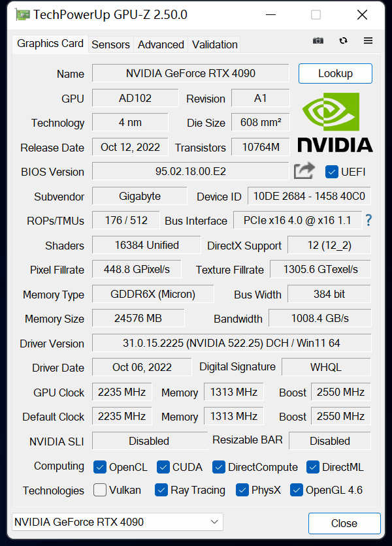Toggle the PhysX checkbox

(x=242, y=490)
